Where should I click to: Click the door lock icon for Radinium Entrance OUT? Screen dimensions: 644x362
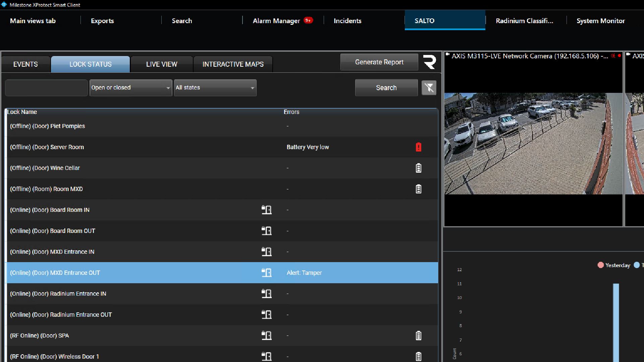click(x=266, y=314)
